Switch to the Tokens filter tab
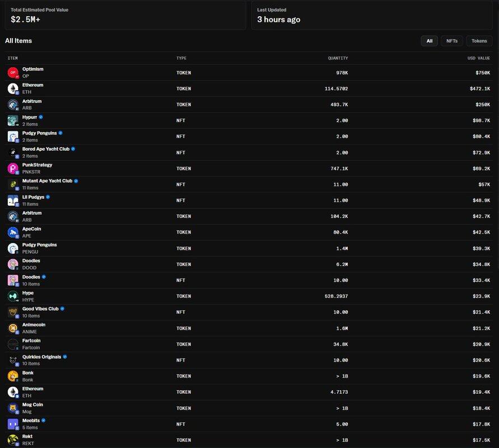Image resolution: width=499 pixels, height=448 pixels. point(479,41)
